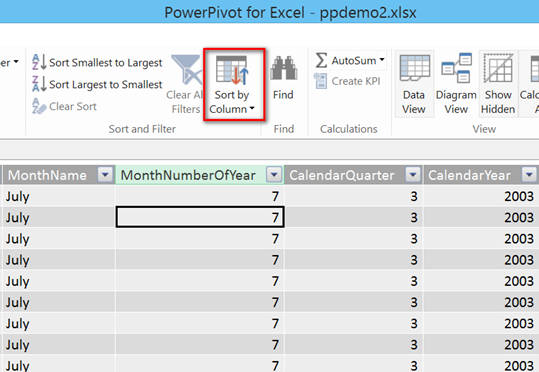Screen dimensions: 539x372
Task: Open the Sort by Column tool
Action: coord(233,84)
